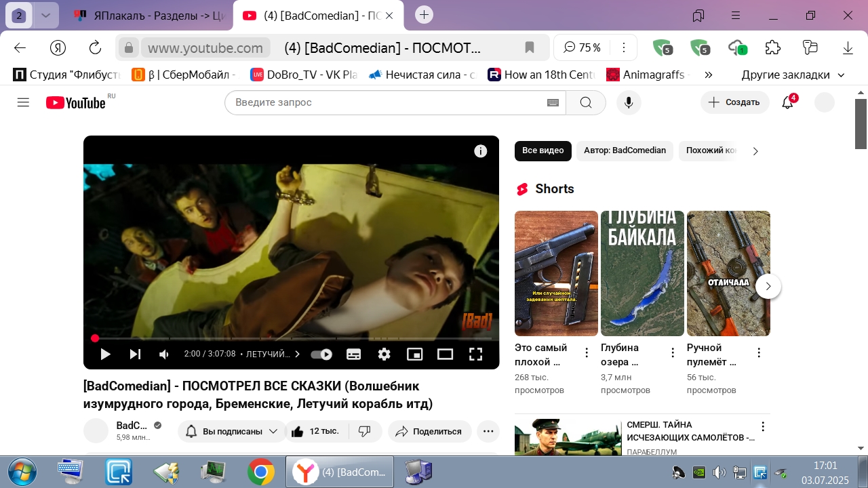
Task: Open the СМЕРШ. ТАЙНА ИСЧЕЗАЮЩИХ САМОЛЁТОВ video
Action: (x=690, y=431)
